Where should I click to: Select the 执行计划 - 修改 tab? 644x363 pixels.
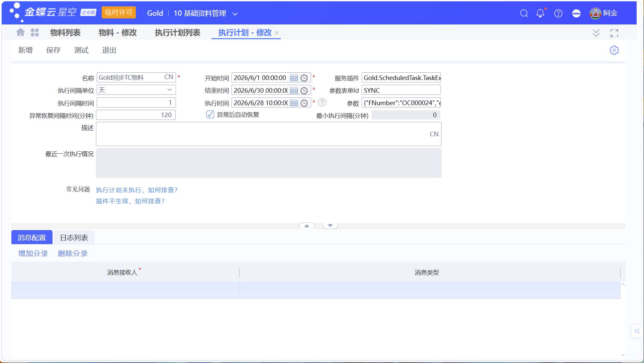pos(245,32)
